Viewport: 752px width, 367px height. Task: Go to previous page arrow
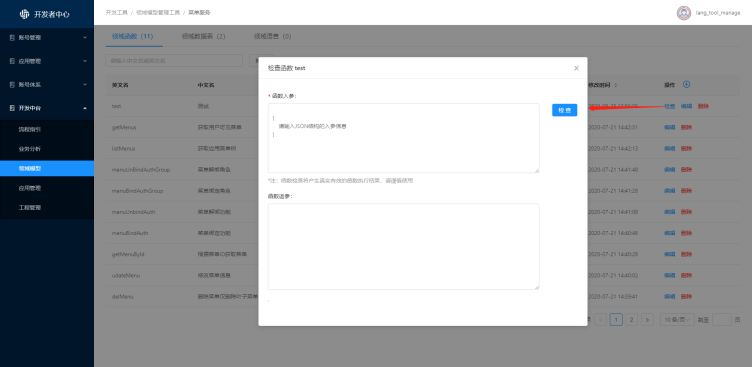[600, 320]
